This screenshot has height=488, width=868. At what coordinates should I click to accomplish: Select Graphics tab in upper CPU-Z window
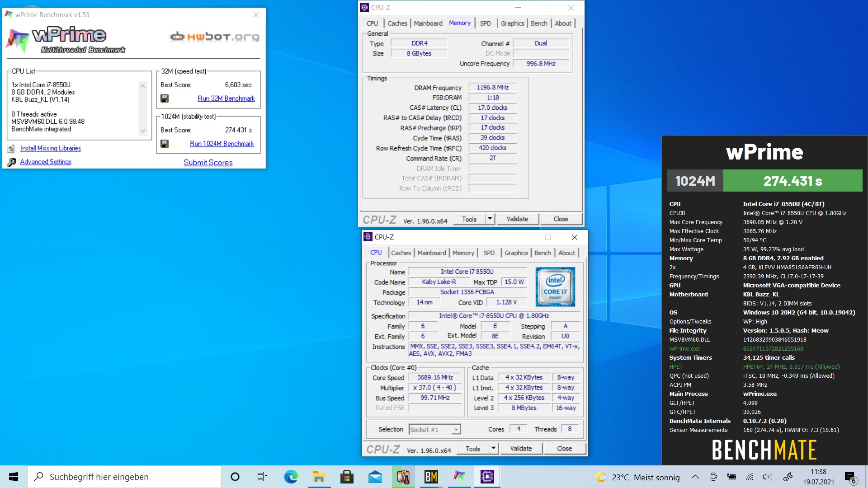point(513,23)
